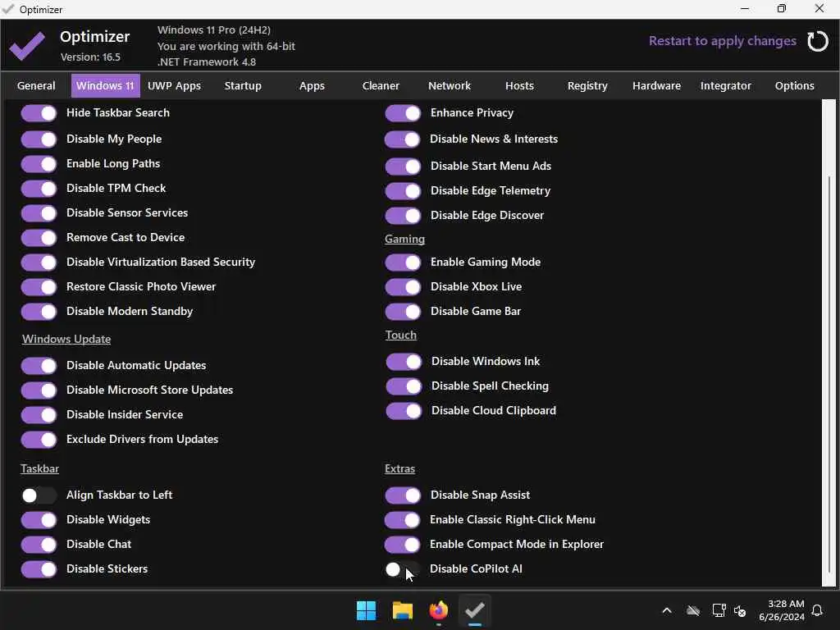The image size is (840, 630).
Task: Click the vertical scrollbar on right edge
Action: [x=829, y=343]
